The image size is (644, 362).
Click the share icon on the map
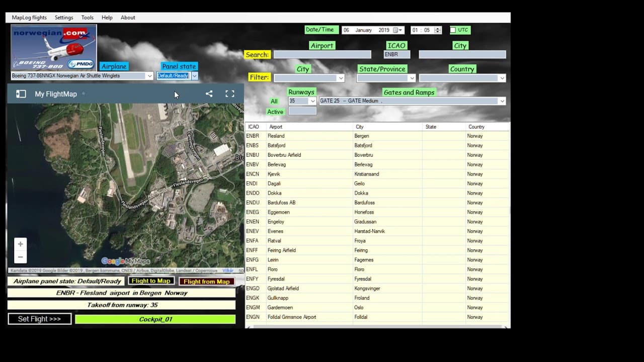209,94
